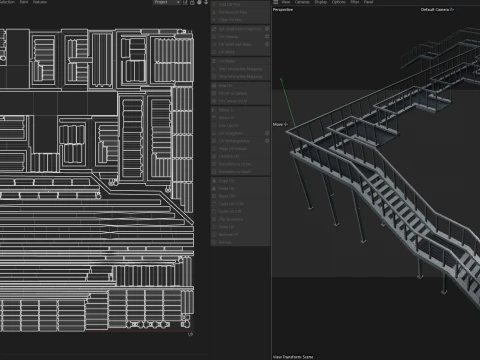Click Flip Selection
The width and height of the screenshot is (480, 360).
[x=240, y=219]
